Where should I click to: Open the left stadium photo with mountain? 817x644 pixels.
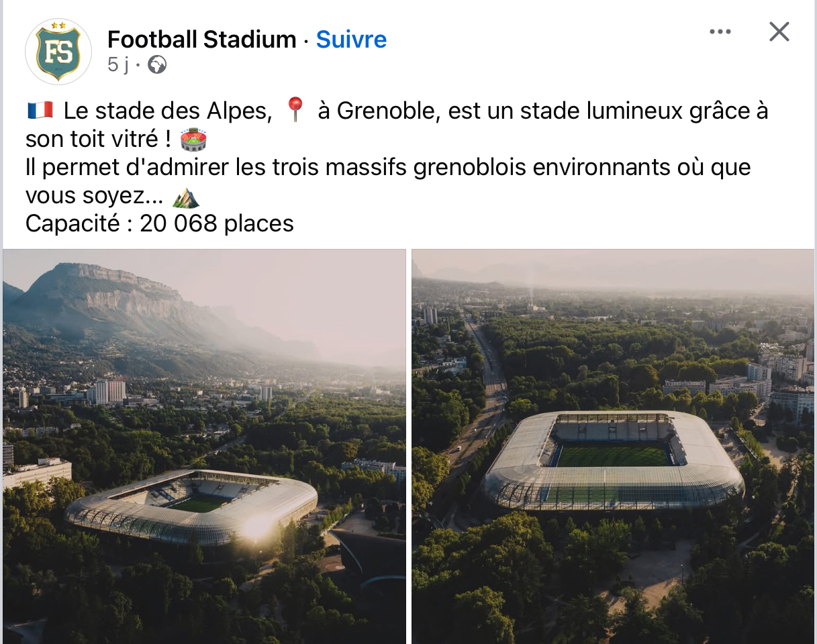click(x=204, y=446)
